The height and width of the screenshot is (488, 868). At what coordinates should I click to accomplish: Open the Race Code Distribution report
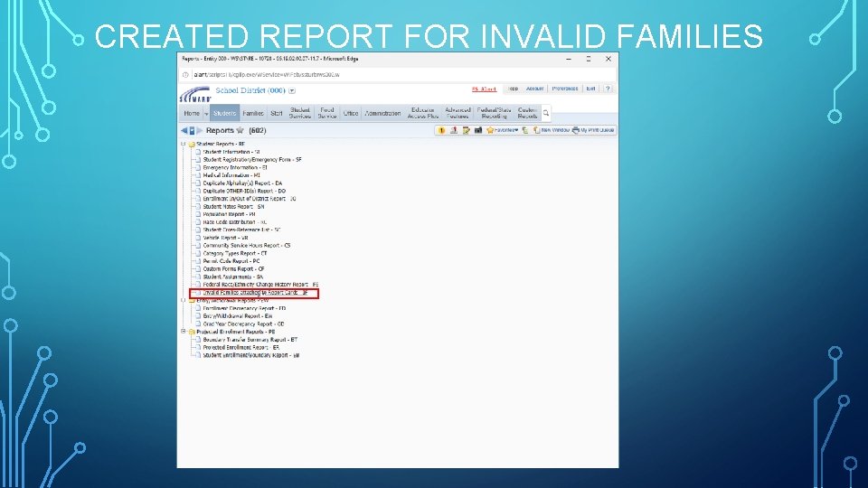tap(234, 222)
